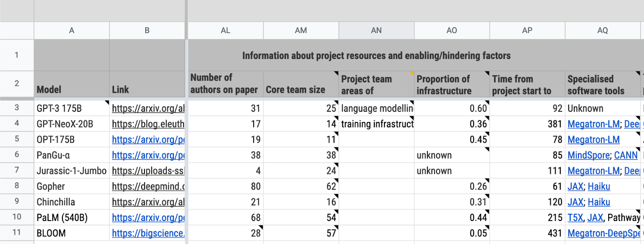Open the T5X link in PaLM row
The width and height of the screenshot is (644, 244).
click(x=575, y=218)
